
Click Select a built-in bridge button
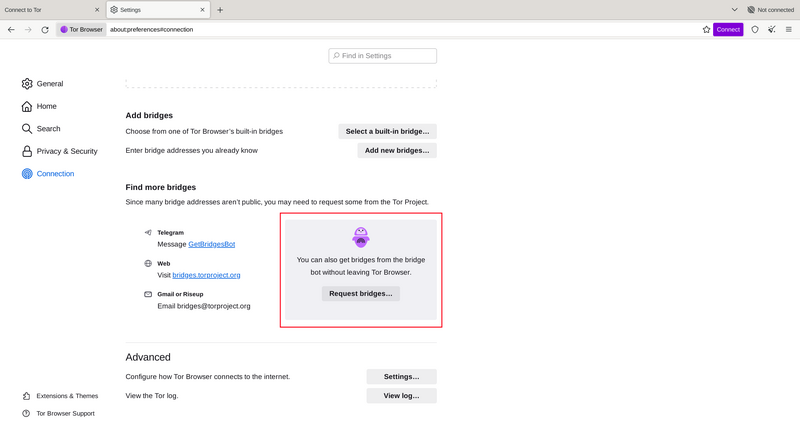pos(387,131)
